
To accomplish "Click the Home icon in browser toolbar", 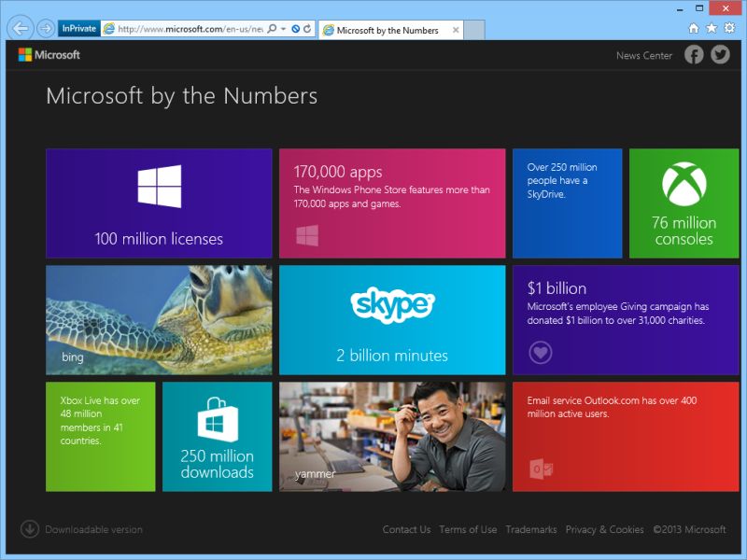I will pos(694,28).
